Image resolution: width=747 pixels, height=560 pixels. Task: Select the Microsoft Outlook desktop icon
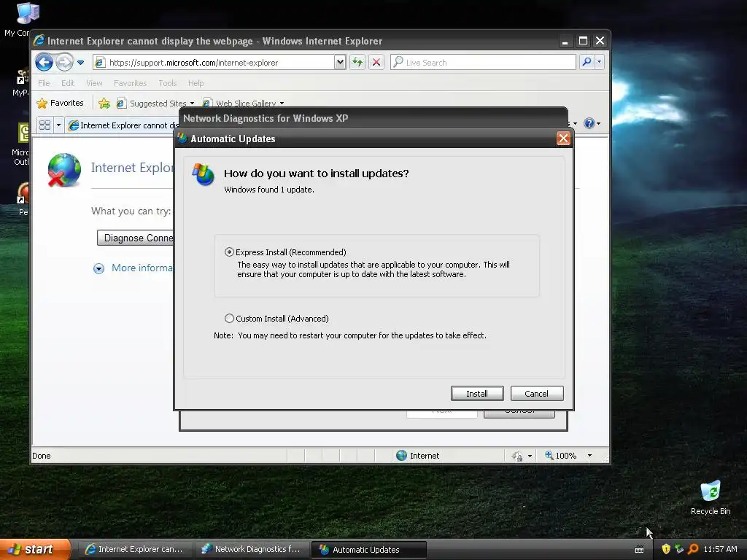(21, 144)
